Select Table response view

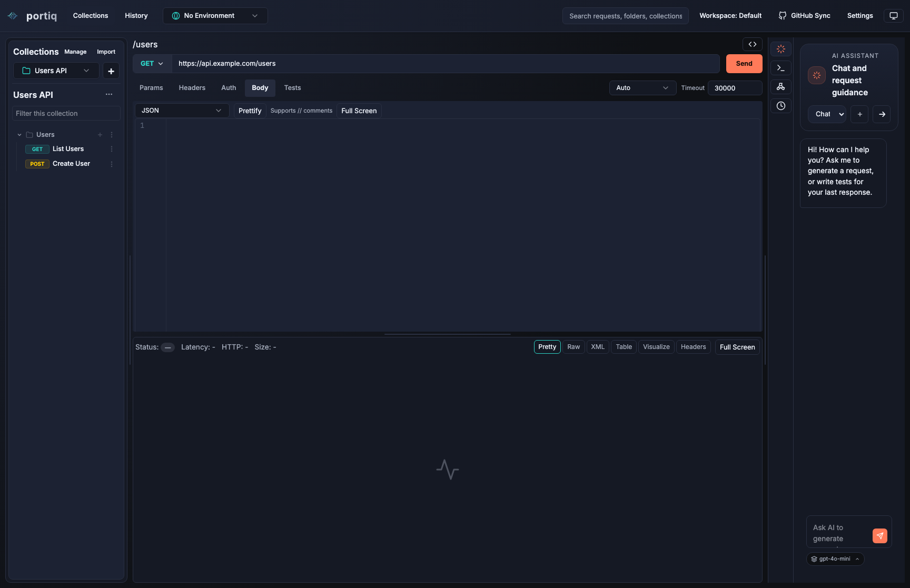(624, 347)
